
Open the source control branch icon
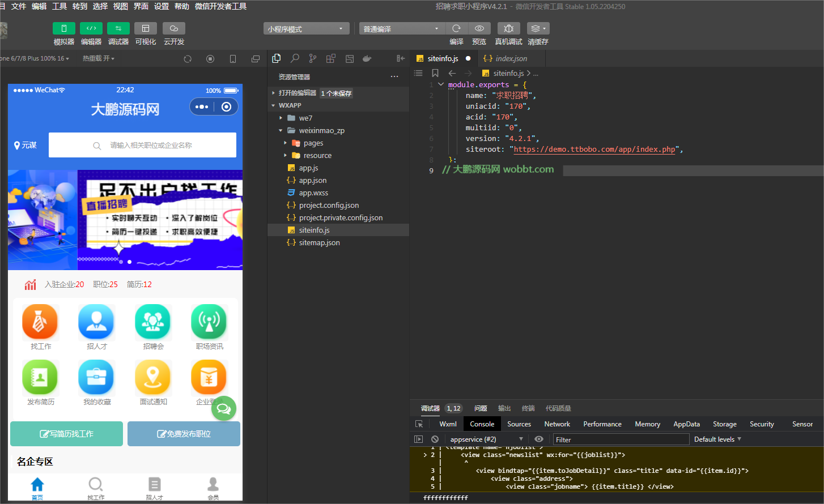coord(313,58)
